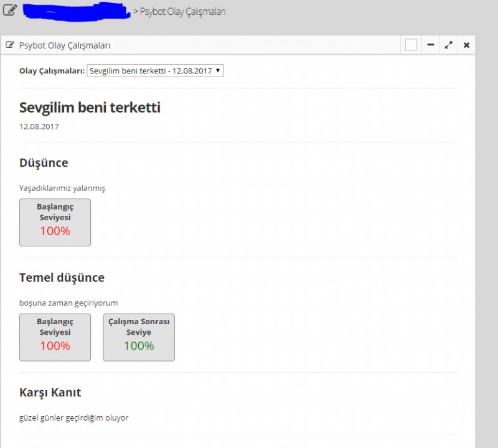Close the Psybot Olay Çalışmaları panel
Image resolution: width=498 pixels, height=448 pixels.
click(x=466, y=45)
